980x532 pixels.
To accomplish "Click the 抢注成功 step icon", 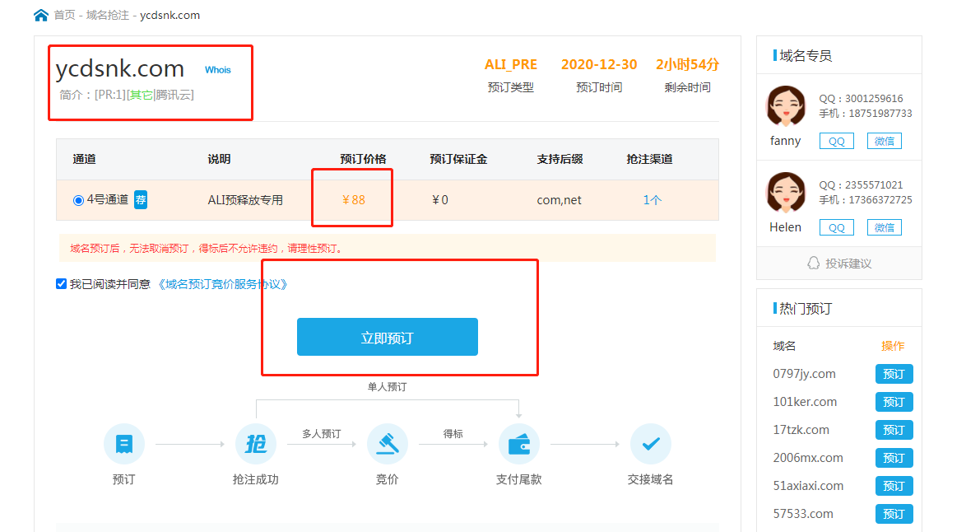I will [x=256, y=445].
